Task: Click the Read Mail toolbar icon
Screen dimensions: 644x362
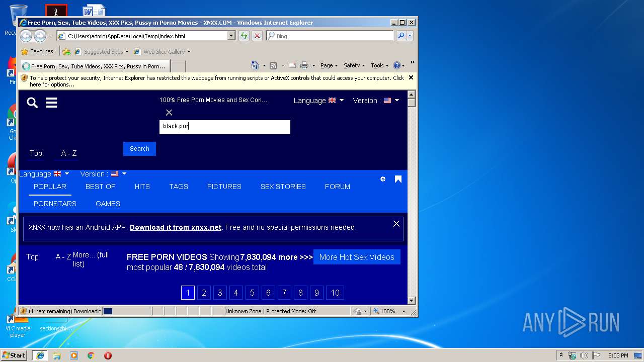Action: (x=292, y=65)
